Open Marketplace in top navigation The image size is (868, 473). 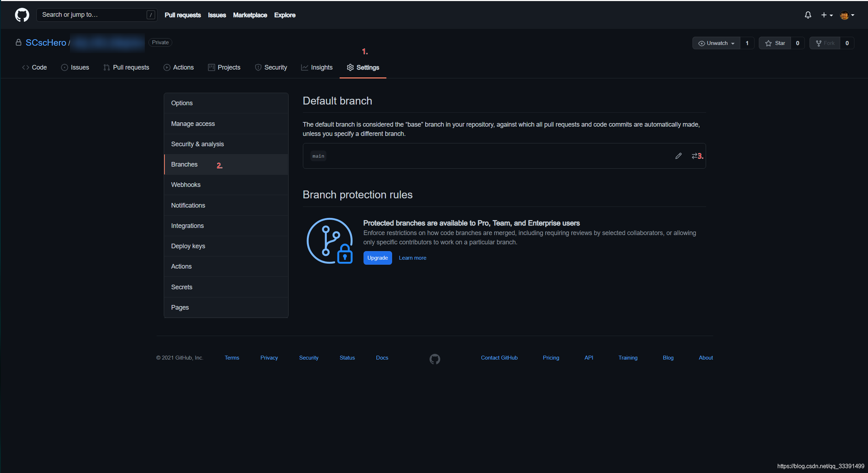[x=250, y=15]
